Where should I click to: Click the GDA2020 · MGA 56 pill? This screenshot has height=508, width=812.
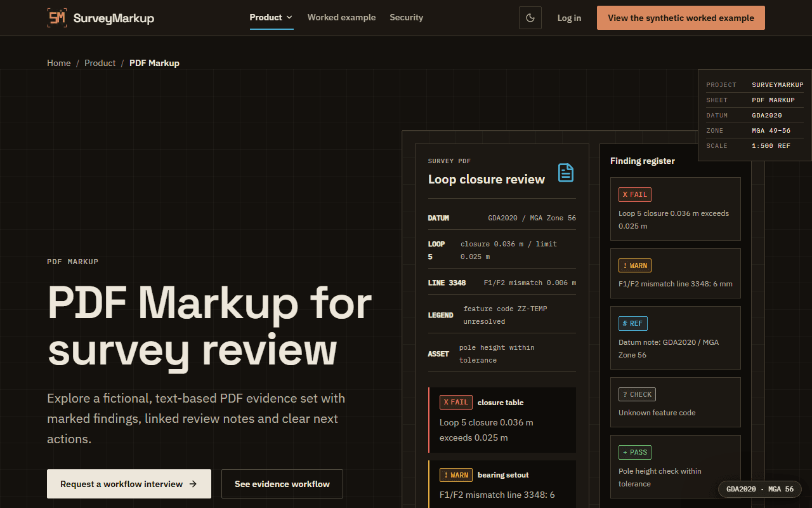tap(760, 489)
